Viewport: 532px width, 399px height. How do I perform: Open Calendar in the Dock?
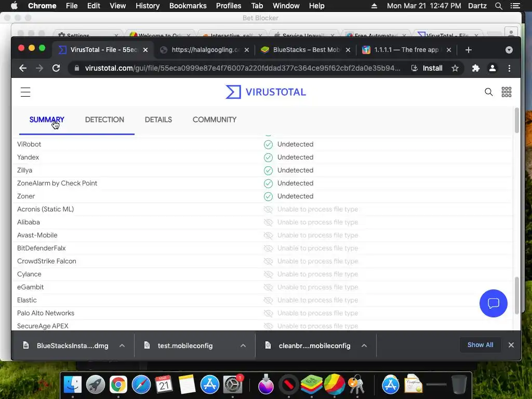click(x=164, y=385)
